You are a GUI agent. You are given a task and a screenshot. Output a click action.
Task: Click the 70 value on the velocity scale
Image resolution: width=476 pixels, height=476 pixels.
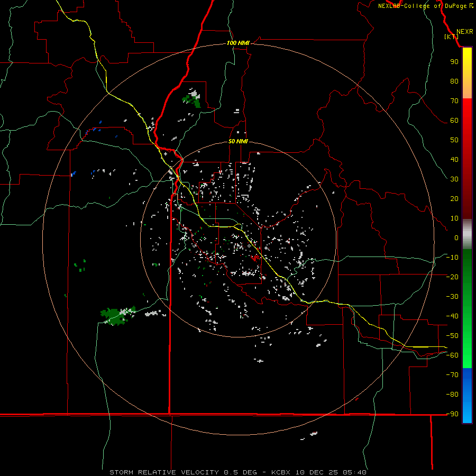(x=454, y=101)
